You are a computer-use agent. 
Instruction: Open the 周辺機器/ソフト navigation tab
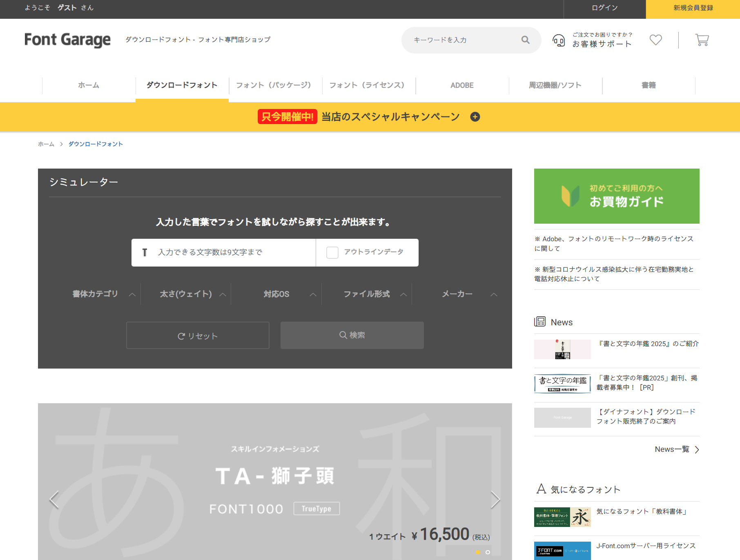tap(555, 85)
